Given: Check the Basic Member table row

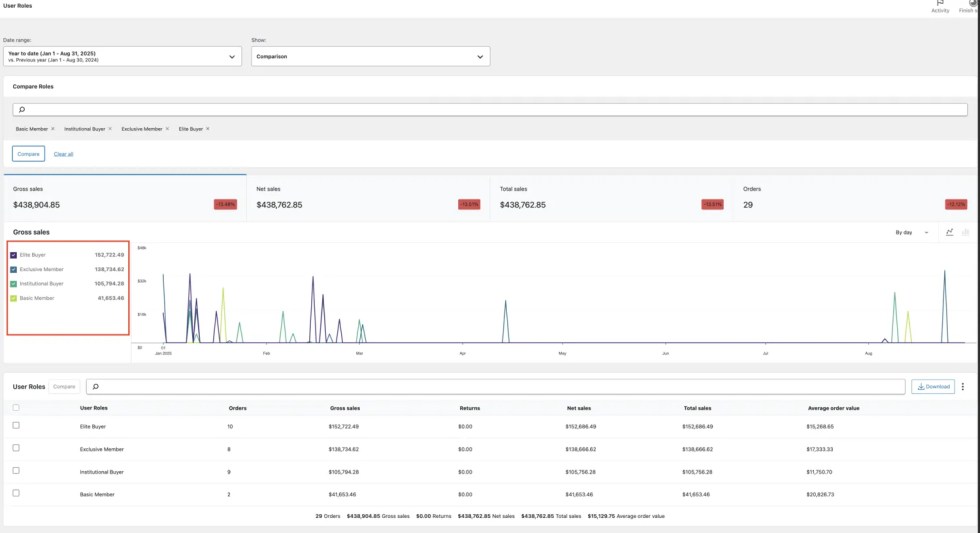Looking at the screenshot, I should point(16,493).
